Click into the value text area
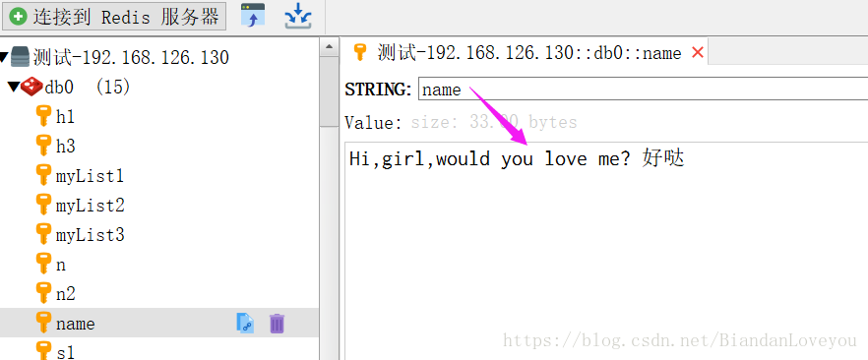The width and height of the screenshot is (868, 360). 606,252
